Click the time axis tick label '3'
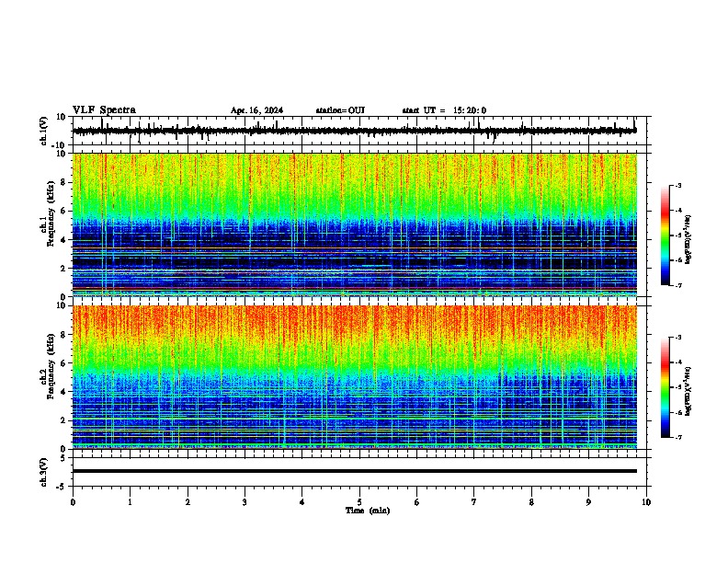 [x=245, y=502]
